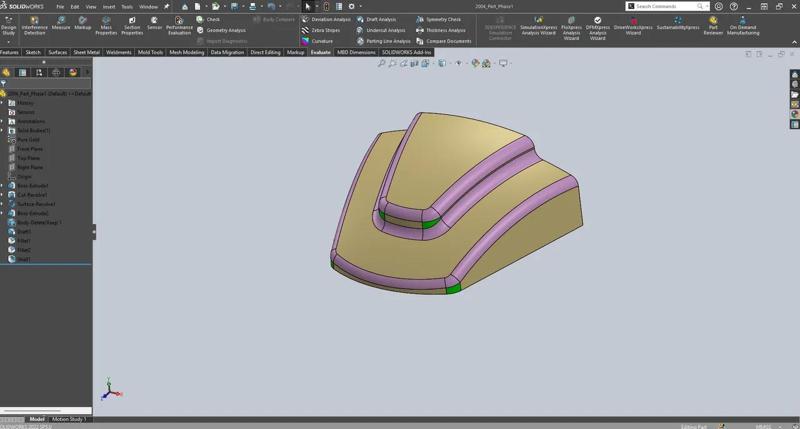Image resolution: width=800 pixels, height=429 pixels.
Task: Open the Design Study dropdown
Action: coord(9,39)
